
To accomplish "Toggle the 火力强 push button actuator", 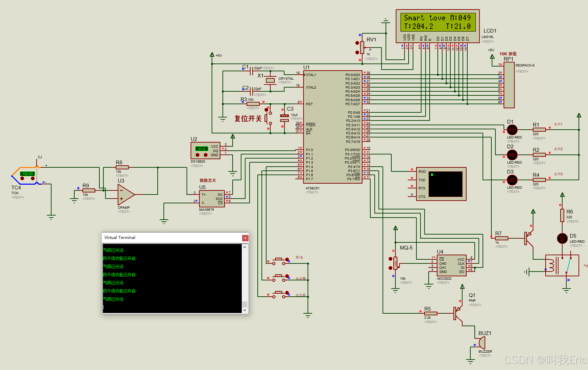I will coord(287,276).
